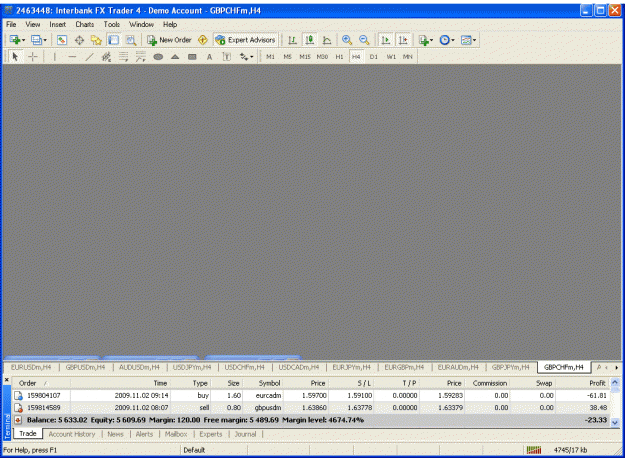Image resolution: width=625 pixels, height=458 pixels.
Task: Open the New Chart dropdown icon
Action: 17,40
